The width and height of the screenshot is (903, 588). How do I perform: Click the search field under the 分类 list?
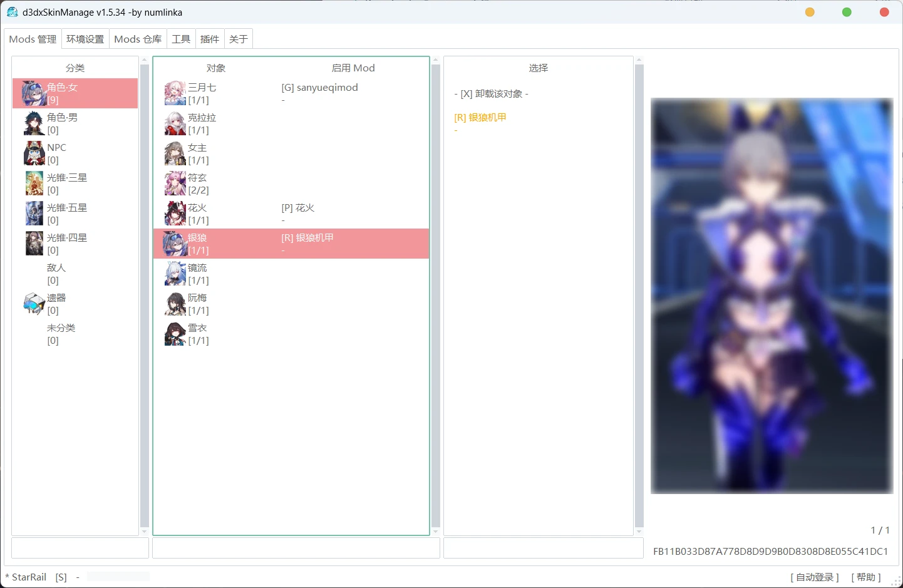tap(80, 548)
